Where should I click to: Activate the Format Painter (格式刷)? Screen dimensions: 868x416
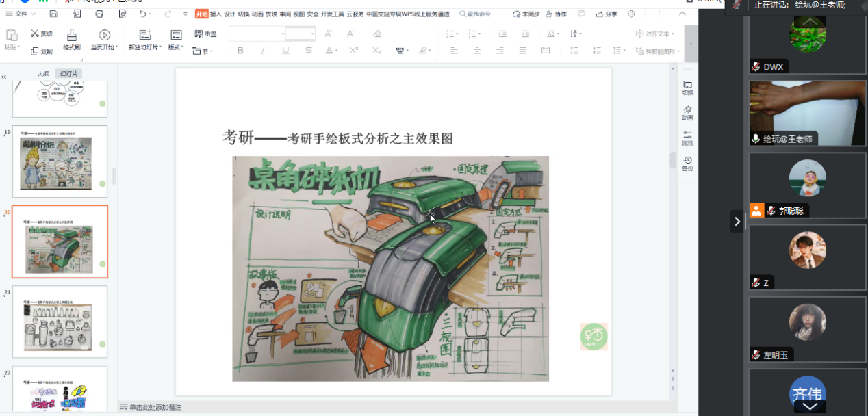[72, 40]
